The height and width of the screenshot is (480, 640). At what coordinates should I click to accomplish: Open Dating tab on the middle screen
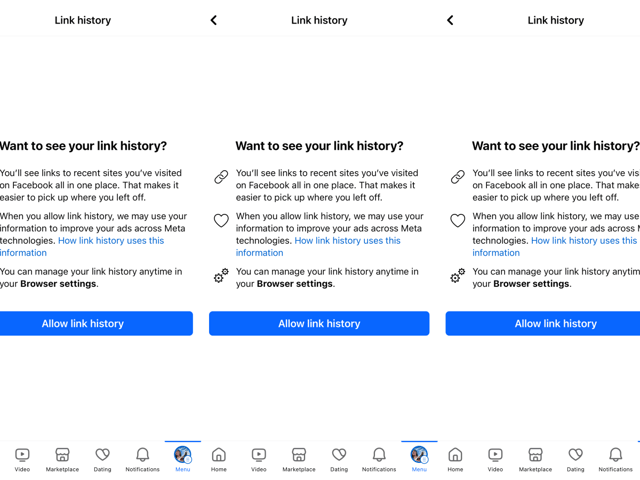pyautogui.click(x=339, y=459)
